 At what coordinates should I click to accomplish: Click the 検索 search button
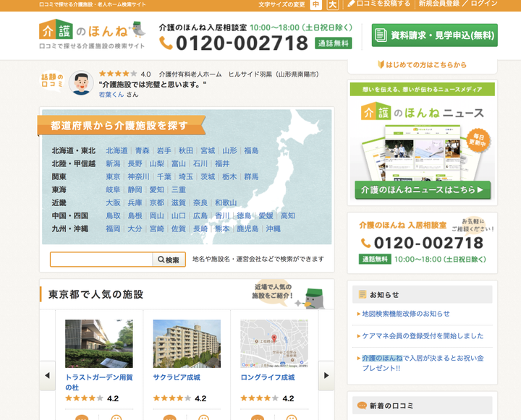[169, 260]
